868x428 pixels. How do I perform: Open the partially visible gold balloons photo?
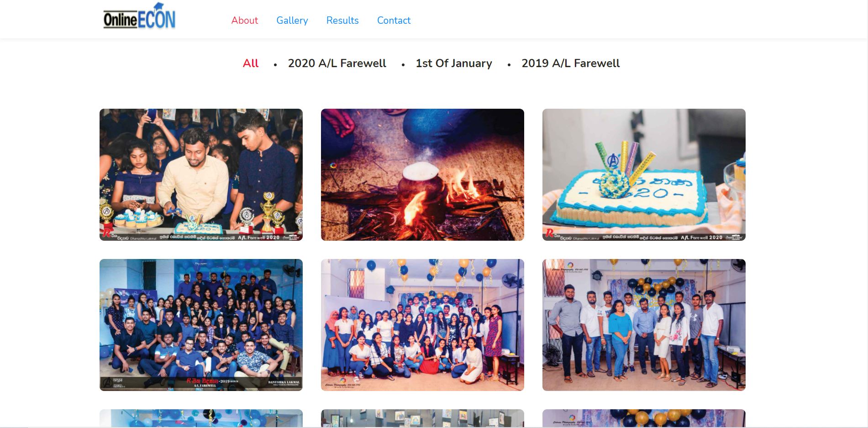click(644, 418)
